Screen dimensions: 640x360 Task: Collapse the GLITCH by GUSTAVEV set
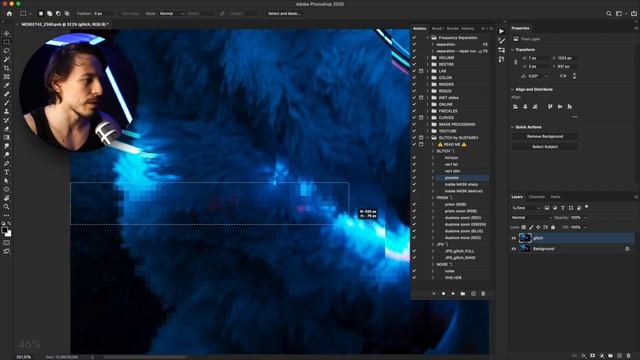coord(428,138)
